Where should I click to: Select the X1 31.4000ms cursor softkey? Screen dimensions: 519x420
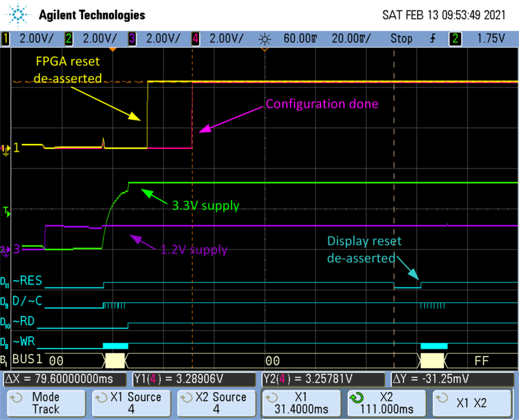pos(302,402)
